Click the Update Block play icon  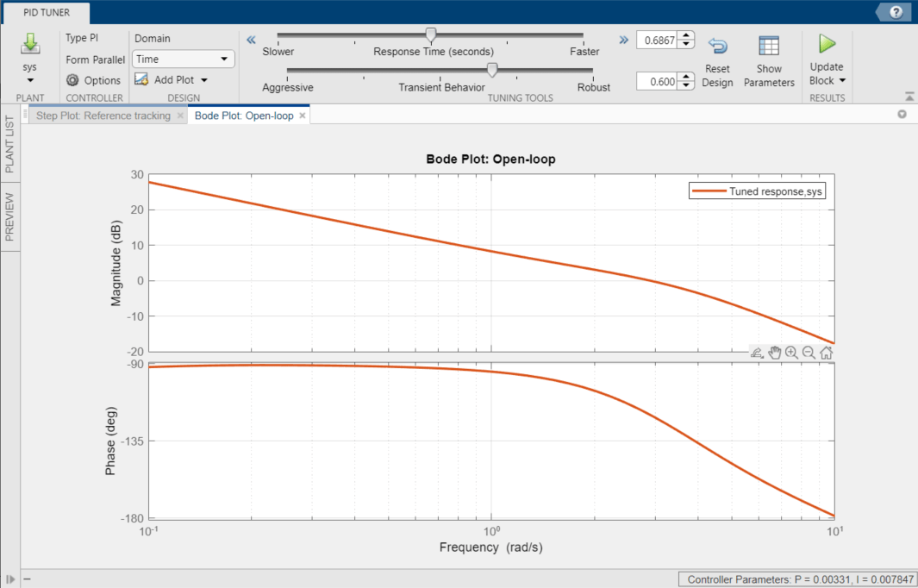pyautogui.click(x=827, y=44)
